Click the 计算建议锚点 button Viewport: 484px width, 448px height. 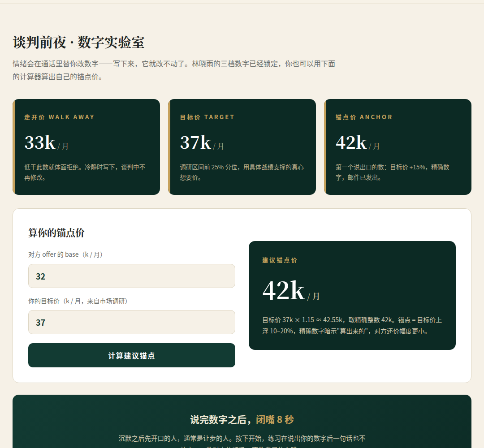click(x=131, y=355)
